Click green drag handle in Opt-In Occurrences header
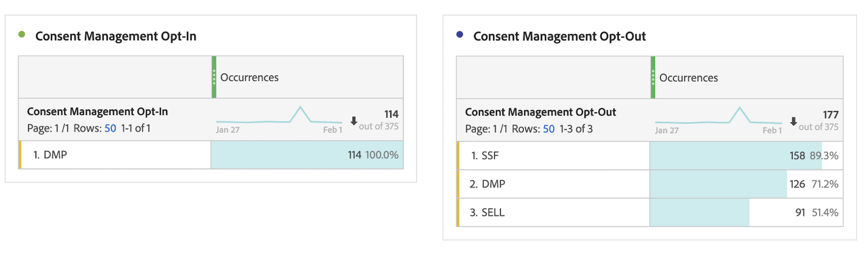868x256 pixels. [214, 77]
